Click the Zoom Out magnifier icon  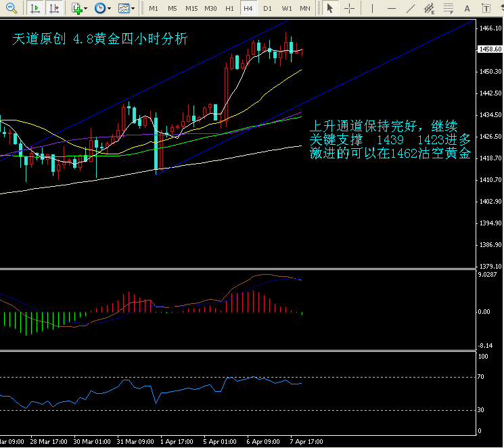click(x=12, y=8)
